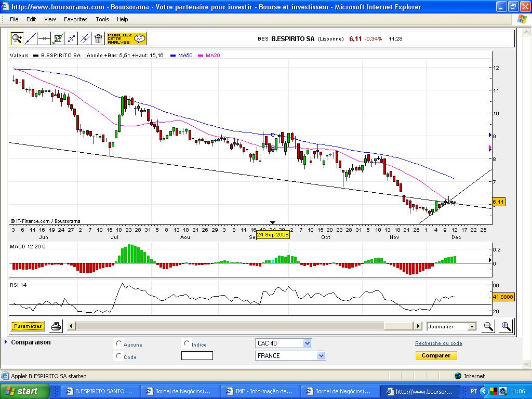Open the chart indicators tool
Viewport: 532px width, 399px height.
[x=58, y=38]
